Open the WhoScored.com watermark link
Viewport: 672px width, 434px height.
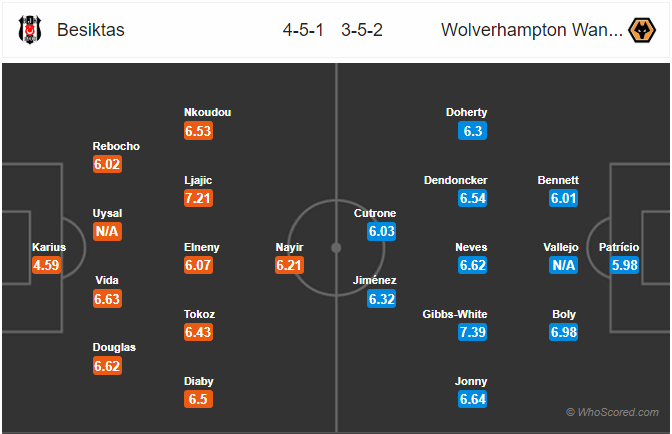[612, 412]
